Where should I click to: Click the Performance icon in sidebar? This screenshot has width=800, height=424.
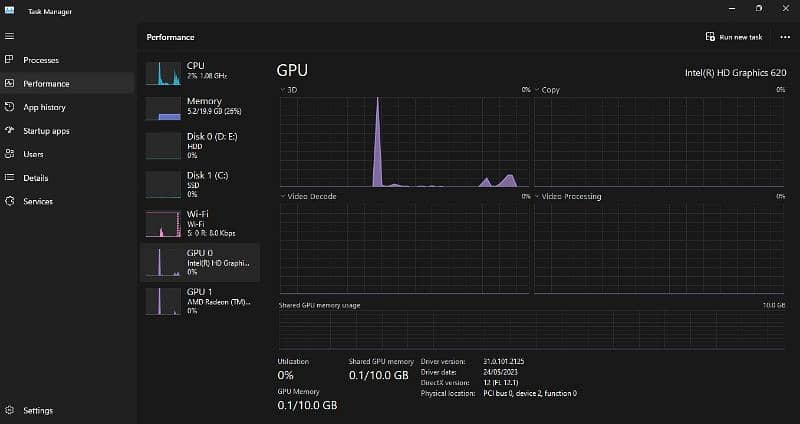(x=9, y=84)
